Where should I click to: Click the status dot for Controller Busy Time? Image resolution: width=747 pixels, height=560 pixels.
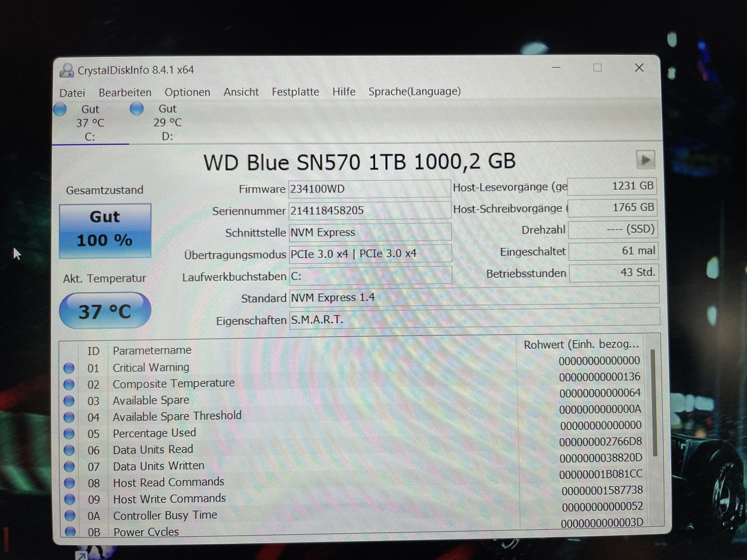point(70,516)
